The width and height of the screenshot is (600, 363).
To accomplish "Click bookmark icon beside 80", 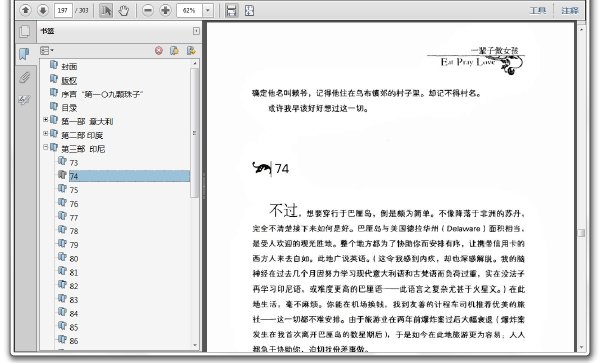I will pos(62,257).
